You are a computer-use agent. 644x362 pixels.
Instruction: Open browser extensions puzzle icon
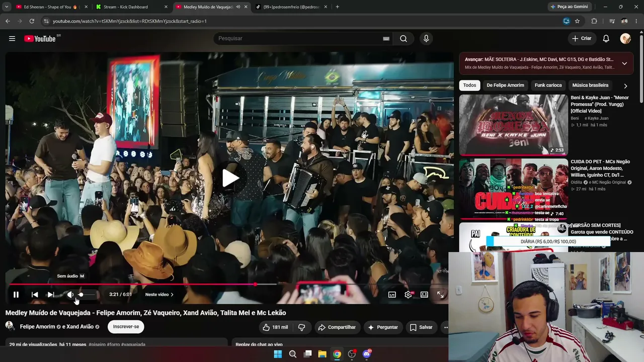(594, 21)
